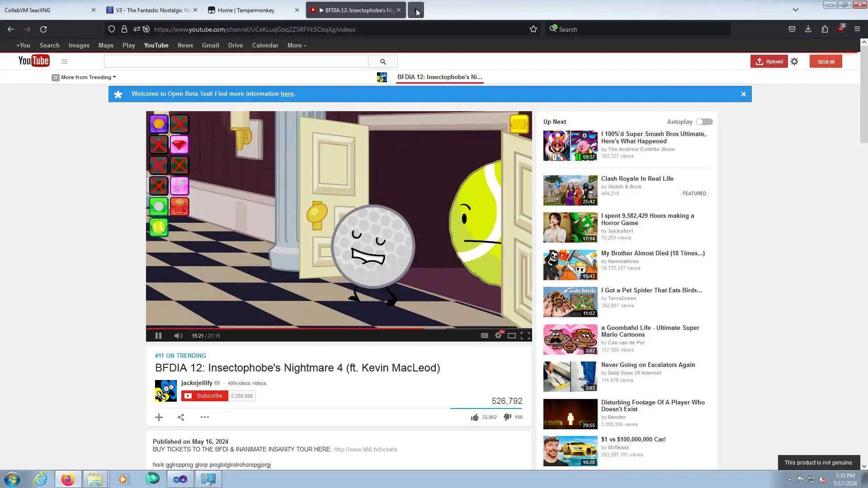The height and width of the screenshot is (488, 868).
Task: Toggle closed captions on the video
Action: point(484,335)
